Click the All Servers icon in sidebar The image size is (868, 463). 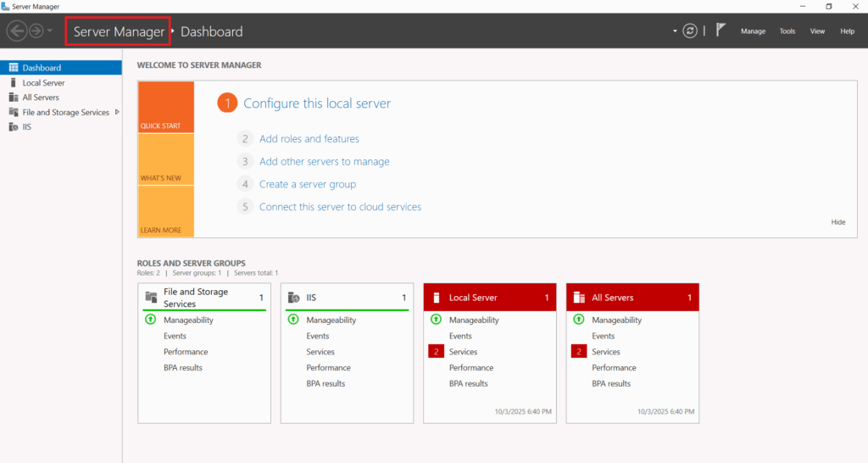(x=14, y=98)
